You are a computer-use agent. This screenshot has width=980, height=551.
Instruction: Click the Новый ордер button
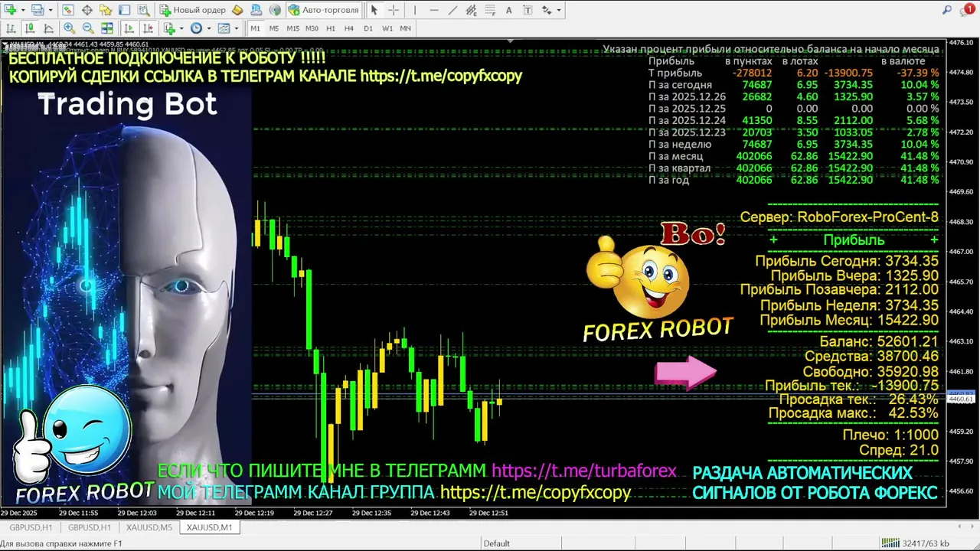click(194, 10)
